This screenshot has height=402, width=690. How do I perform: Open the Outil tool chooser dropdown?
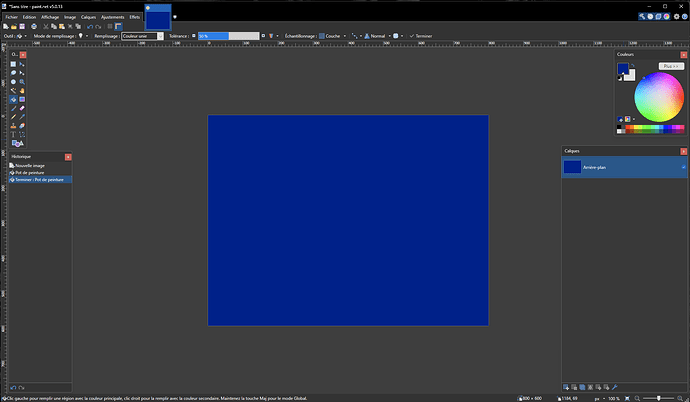coord(22,36)
